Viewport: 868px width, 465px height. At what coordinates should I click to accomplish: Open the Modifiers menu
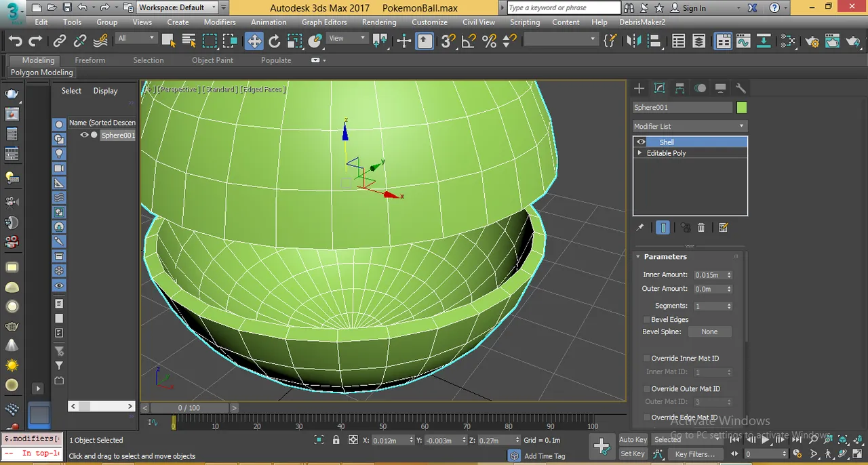click(220, 22)
